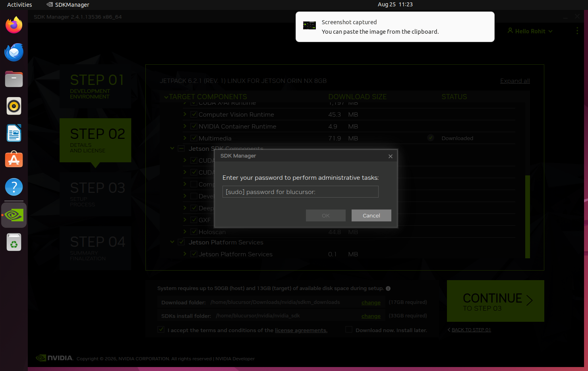Launch LibreOffice Writer from the dock
This screenshot has height=371, width=588.
coord(14,133)
